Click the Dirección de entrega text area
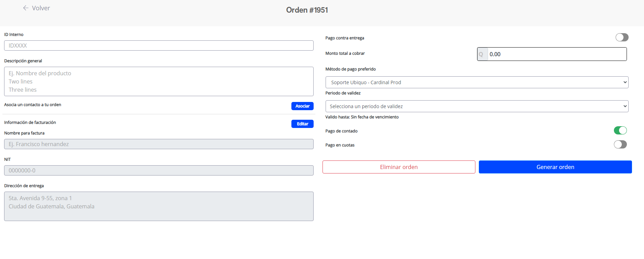Screen dimensions: 644x259 click(x=159, y=206)
